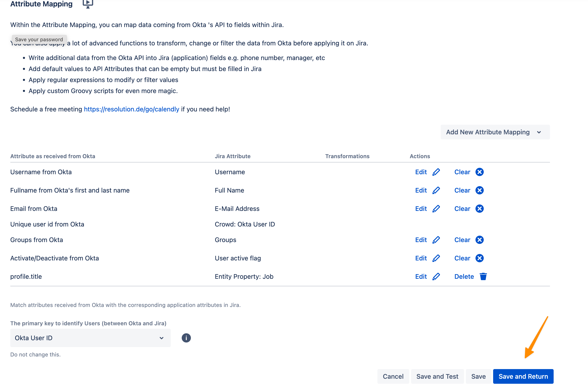Click the plain Save button
Viewport: 588px width, 392px height.
pos(478,376)
